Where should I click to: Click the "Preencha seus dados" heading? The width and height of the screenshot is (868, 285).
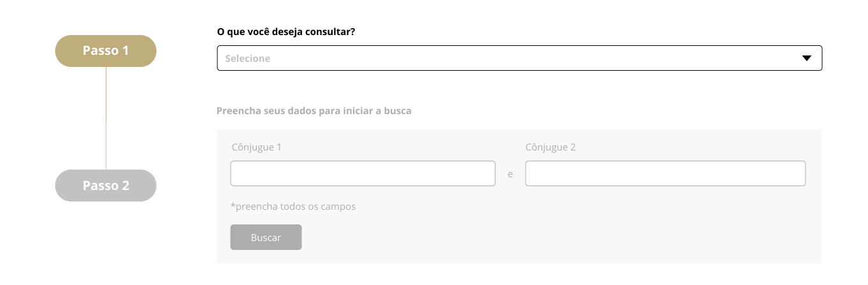coord(314,111)
